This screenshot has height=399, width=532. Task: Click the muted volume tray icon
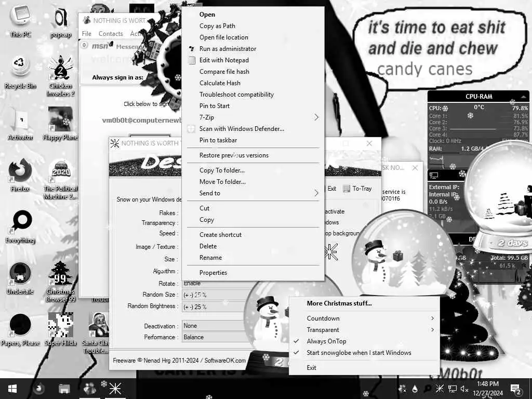464,389
